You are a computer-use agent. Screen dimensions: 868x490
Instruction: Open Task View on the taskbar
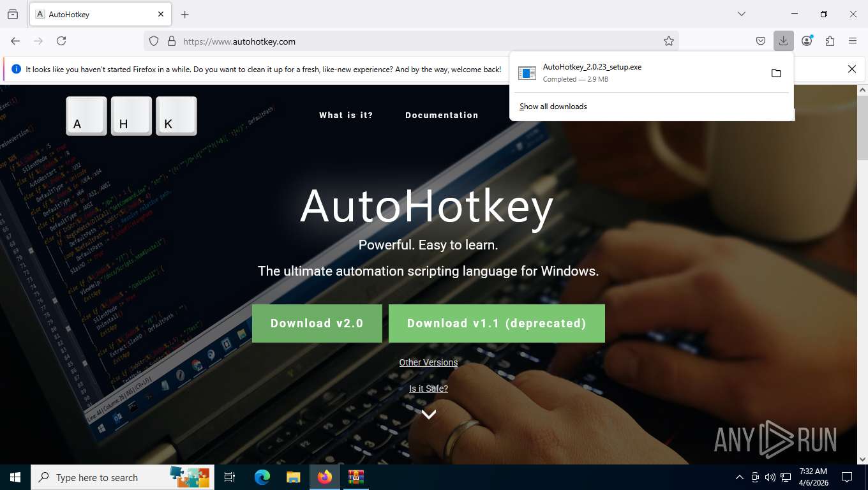230,477
